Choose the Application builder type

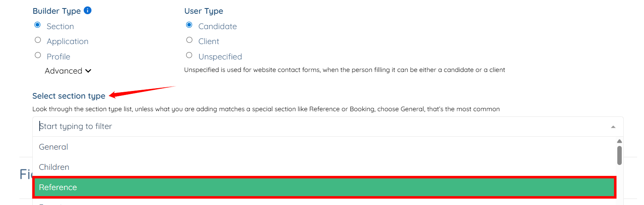tap(38, 40)
